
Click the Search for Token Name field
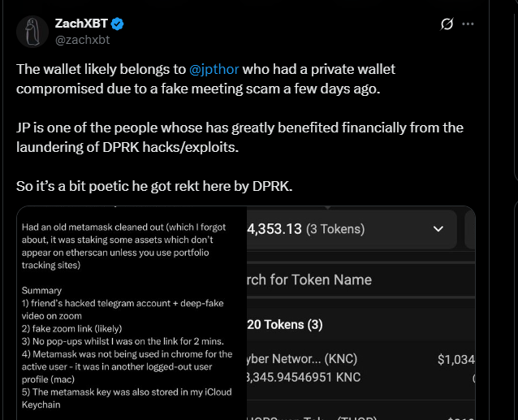(361, 280)
